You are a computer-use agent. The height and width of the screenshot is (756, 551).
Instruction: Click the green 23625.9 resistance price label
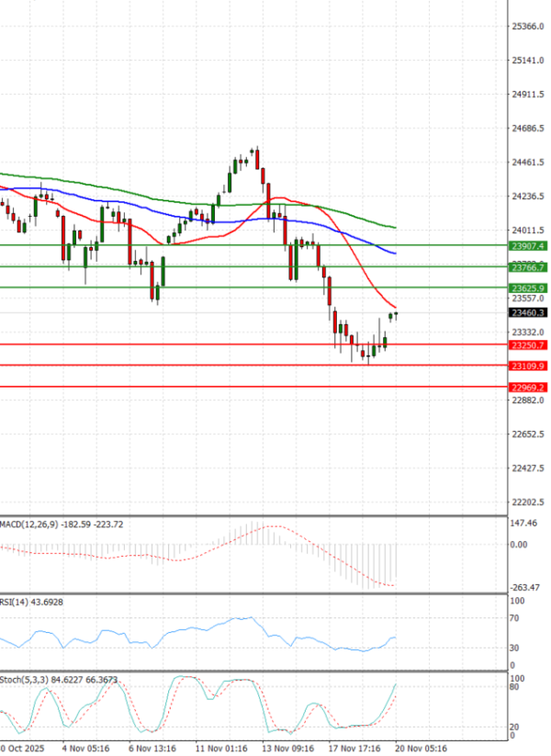pos(527,288)
